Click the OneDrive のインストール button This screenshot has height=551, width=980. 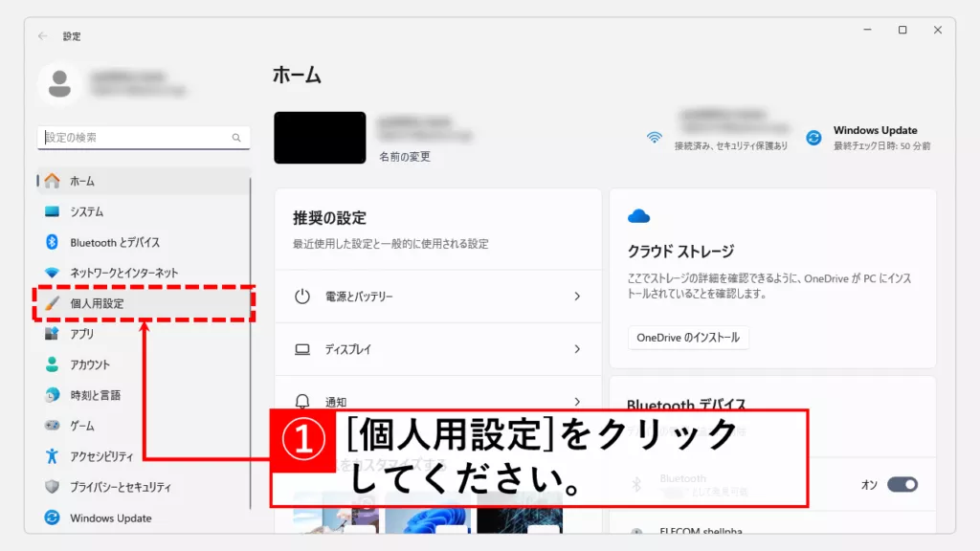point(688,338)
